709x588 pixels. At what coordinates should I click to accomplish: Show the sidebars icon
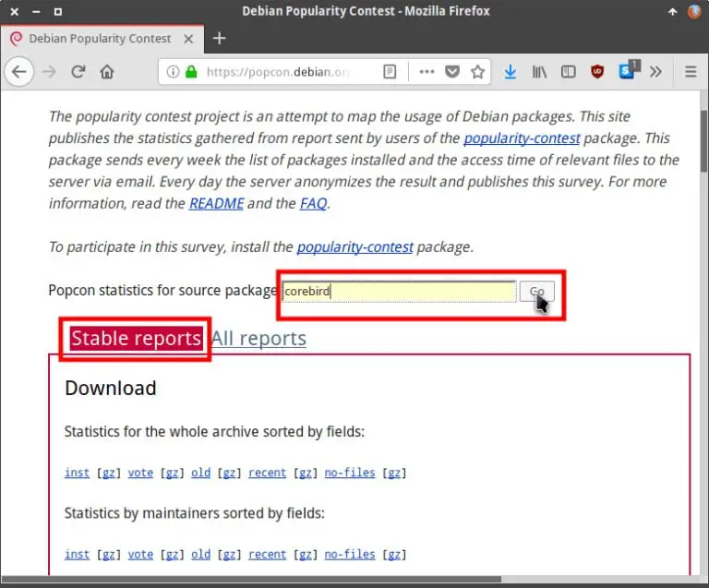pyautogui.click(x=568, y=71)
